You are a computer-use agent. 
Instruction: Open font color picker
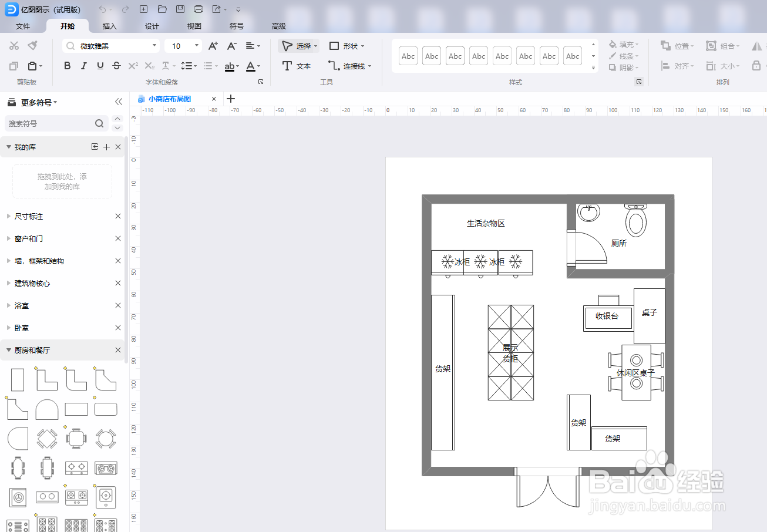tap(253, 66)
